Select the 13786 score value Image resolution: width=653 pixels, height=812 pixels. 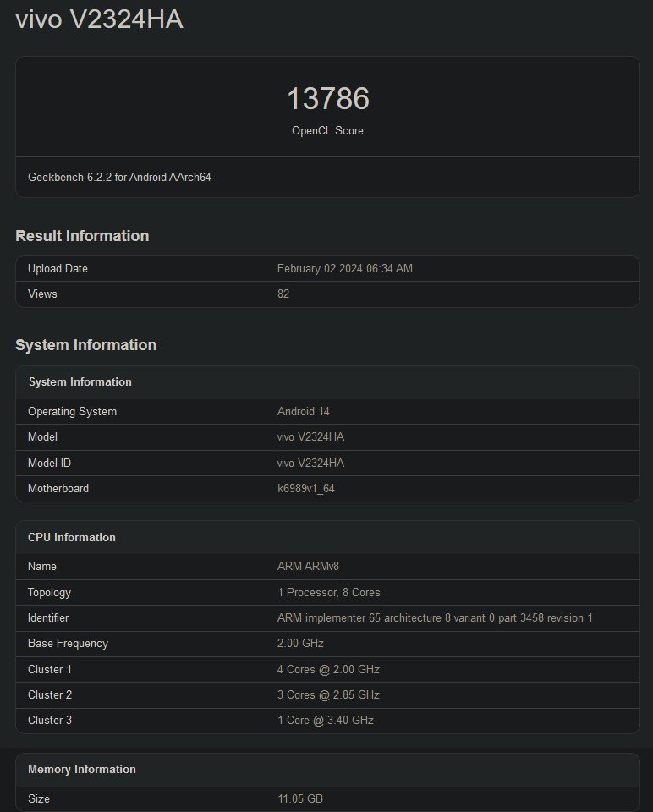tap(328, 98)
